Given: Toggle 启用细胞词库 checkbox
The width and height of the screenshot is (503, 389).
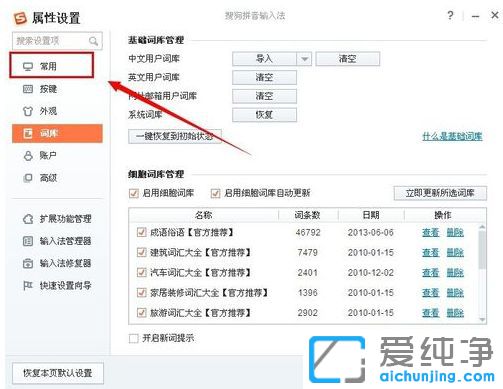Looking at the screenshot, I should pyautogui.click(x=133, y=193).
